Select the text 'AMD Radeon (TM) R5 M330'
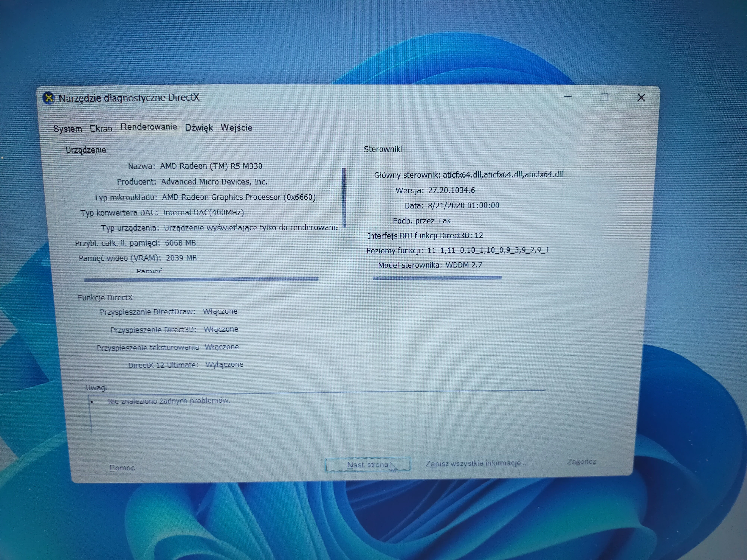Screen dimensions: 747x560 (211, 166)
